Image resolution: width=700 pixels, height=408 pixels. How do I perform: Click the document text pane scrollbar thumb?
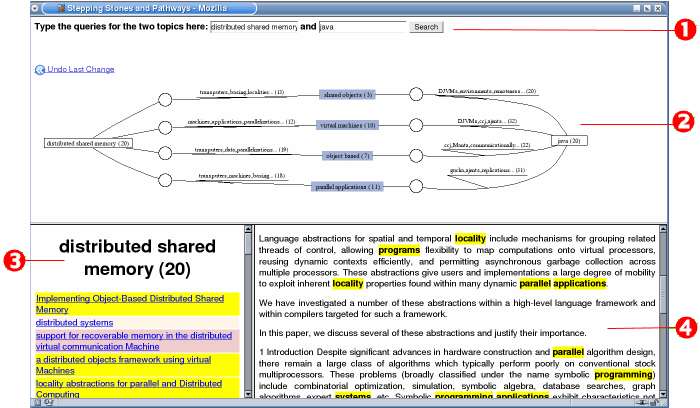[663, 295]
